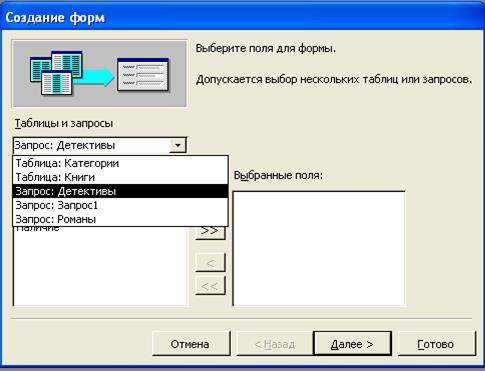Choose Таблица: Книги in dropdown list
485x371 pixels.
point(120,177)
